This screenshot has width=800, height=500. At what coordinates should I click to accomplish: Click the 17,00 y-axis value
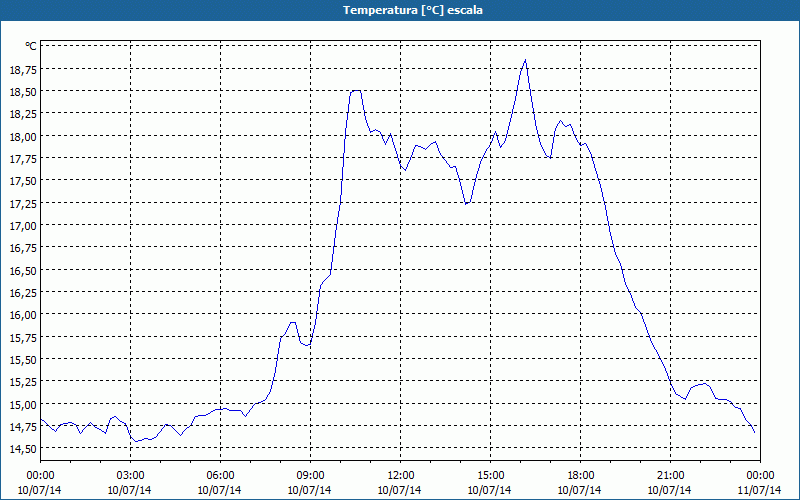pyautogui.click(x=23, y=225)
